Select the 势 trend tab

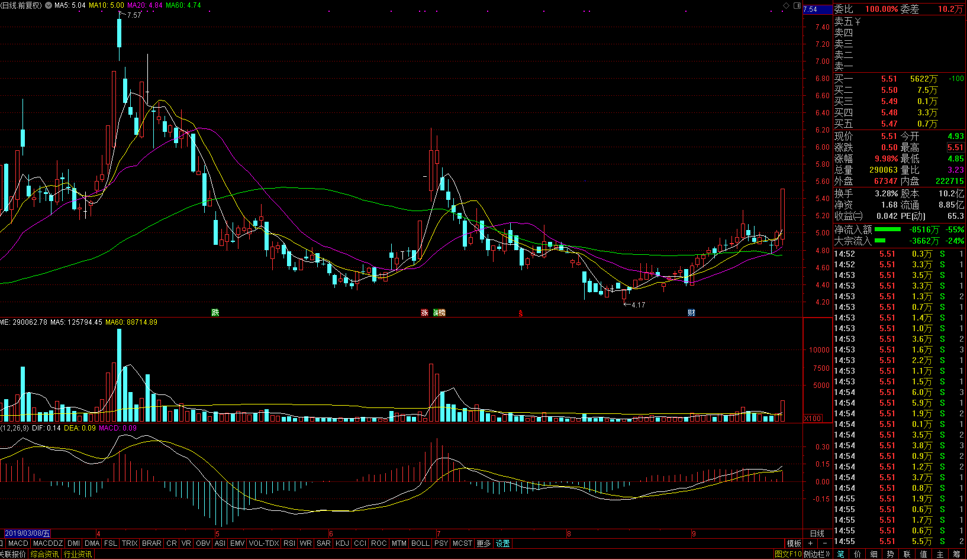pos(891,554)
